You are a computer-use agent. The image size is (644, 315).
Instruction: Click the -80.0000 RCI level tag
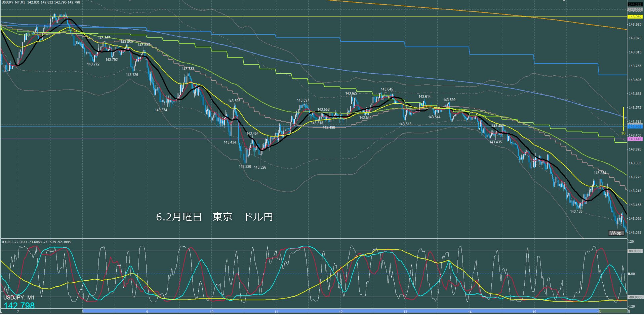point(635,297)
